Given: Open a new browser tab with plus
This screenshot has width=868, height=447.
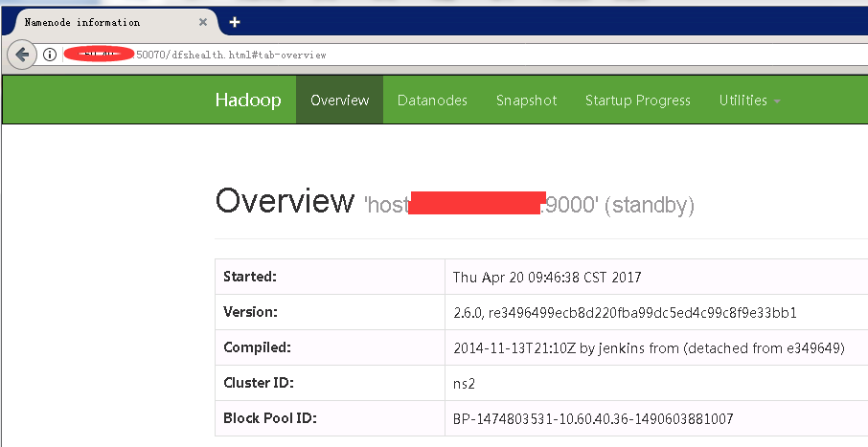Looking at the screenshot, I should (x=235, y=22).
